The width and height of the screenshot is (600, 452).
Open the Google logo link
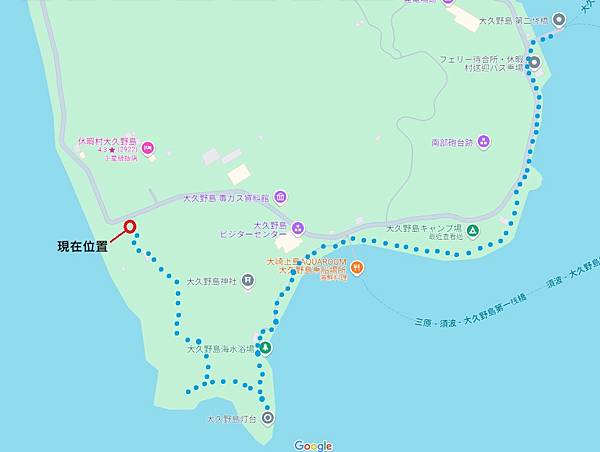(x=313, y=445)
